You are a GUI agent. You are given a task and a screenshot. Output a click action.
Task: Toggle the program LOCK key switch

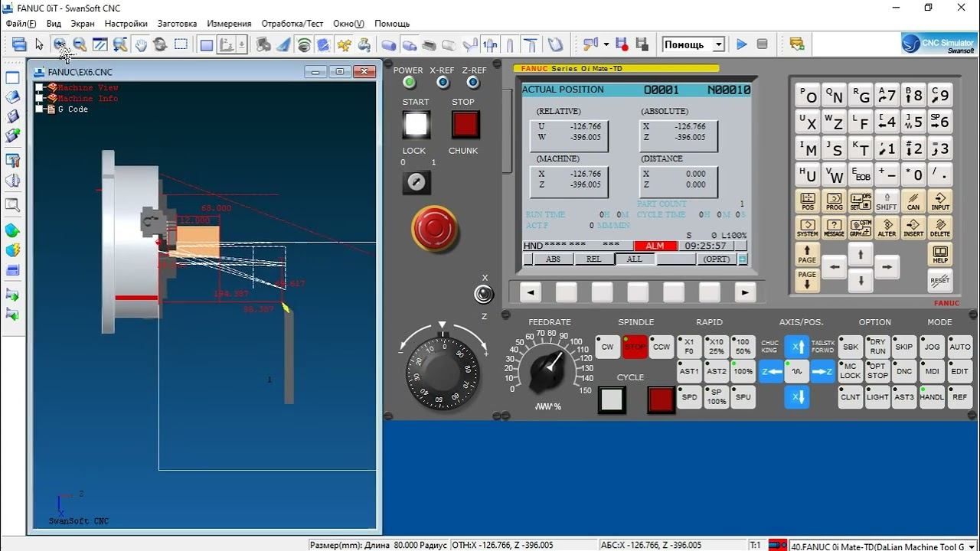click(x=416, y=182)
